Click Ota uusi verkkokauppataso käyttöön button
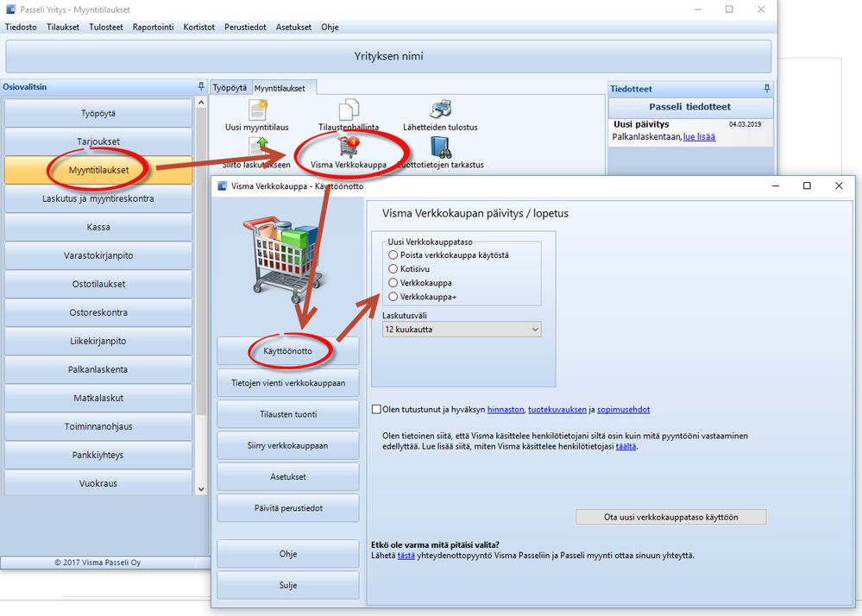Screen dimensions: 862x616 tap(670, 517)
